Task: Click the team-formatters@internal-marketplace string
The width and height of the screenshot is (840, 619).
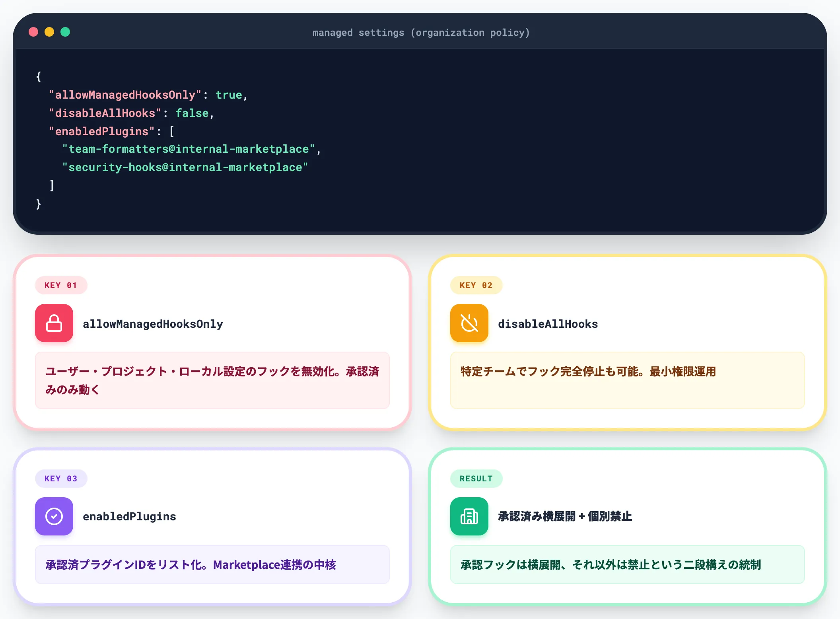Action: pyautogui.click(x=189, y=149)
